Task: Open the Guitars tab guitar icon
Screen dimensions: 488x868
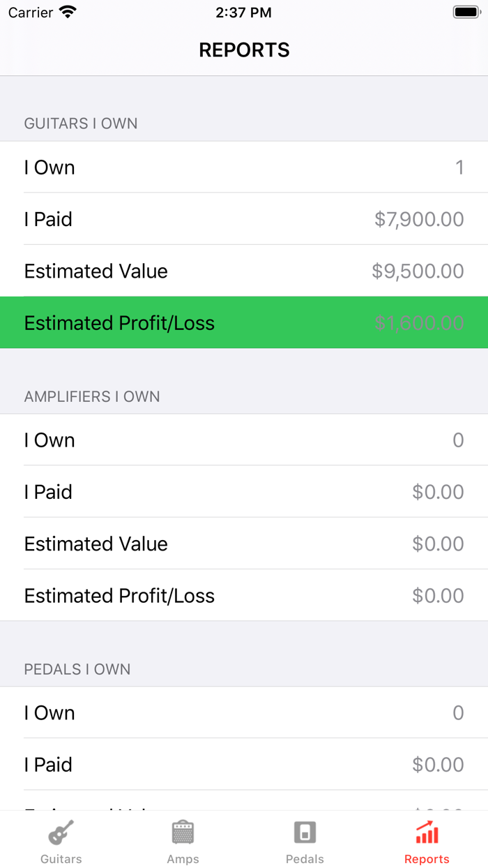Action: (x=61, y=832)
